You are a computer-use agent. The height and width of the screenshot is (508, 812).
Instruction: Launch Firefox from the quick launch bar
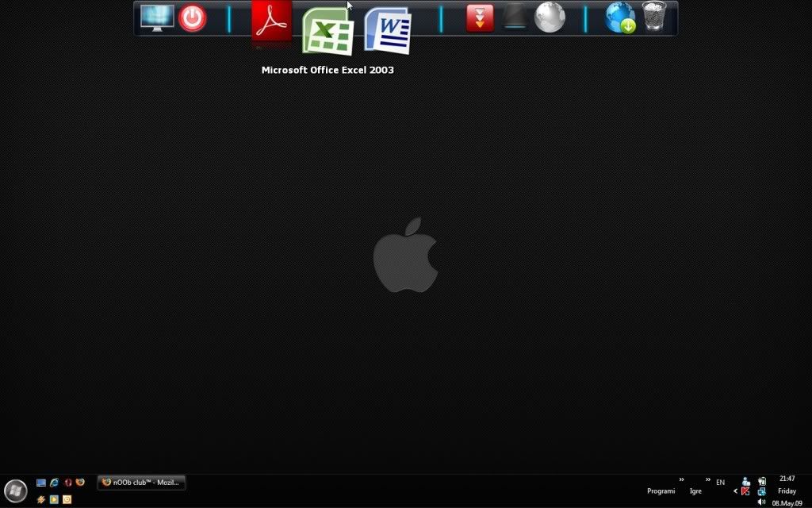pos(80,482)
